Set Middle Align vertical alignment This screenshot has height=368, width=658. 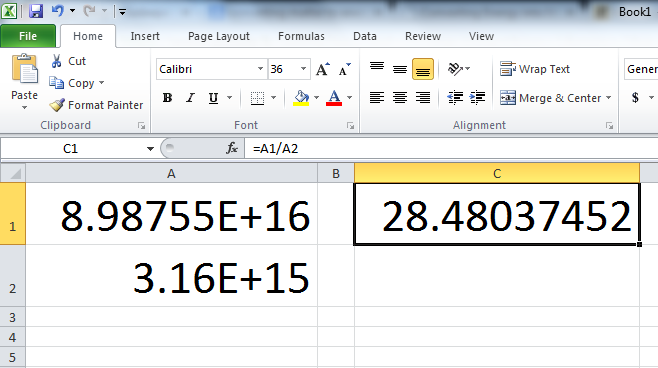point(400,69)
